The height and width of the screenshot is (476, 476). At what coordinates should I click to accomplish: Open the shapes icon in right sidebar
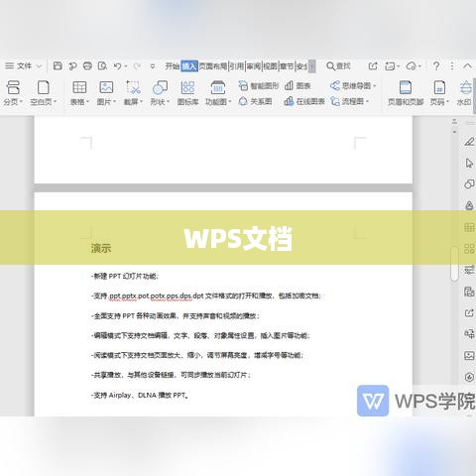[469, 184]
